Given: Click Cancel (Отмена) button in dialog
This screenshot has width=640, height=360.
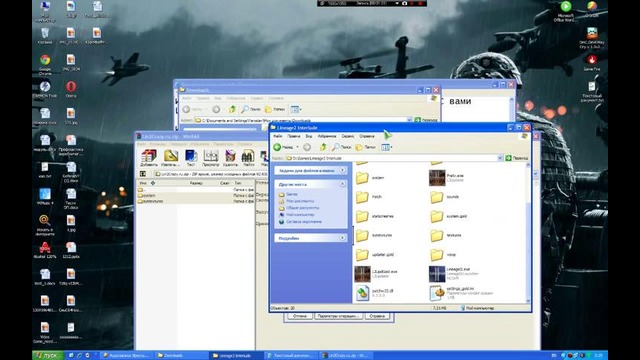Looking at the screenshot, I should pos(300,316).
